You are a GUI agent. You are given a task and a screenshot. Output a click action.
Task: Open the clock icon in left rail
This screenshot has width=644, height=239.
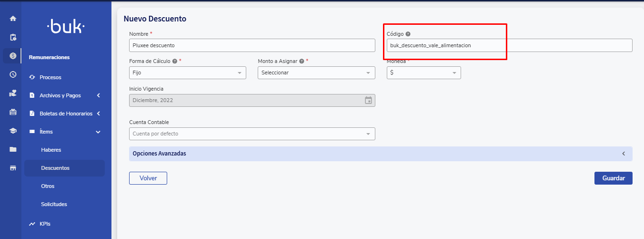tap(13, 74)
